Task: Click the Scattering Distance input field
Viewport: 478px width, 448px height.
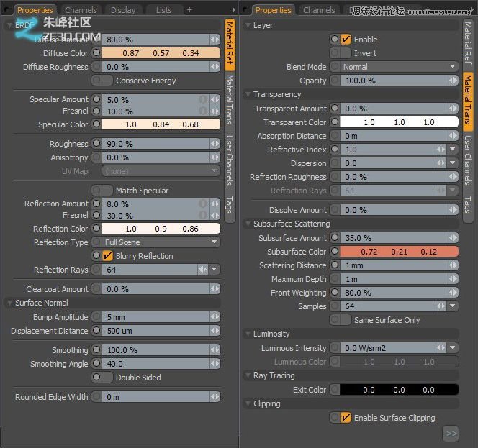Action: tap(387, 265)
